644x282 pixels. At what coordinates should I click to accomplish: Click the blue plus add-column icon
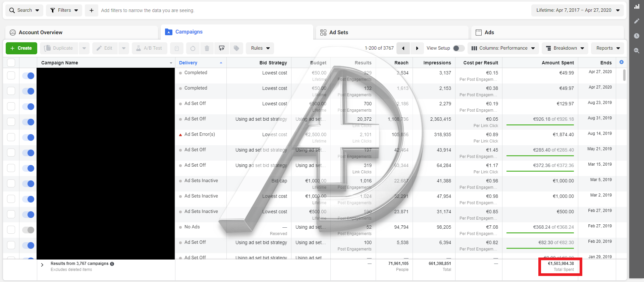coord(621,62)
